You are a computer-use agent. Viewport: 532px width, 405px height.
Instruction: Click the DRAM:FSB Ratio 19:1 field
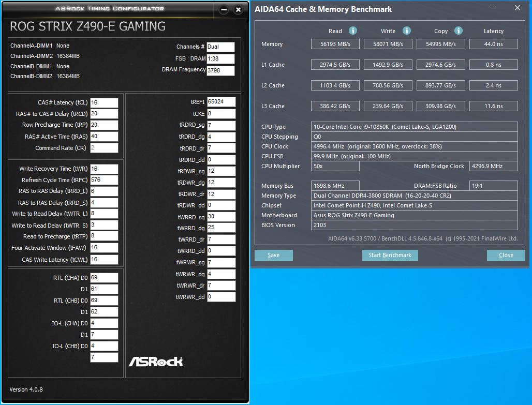[494, 186]
